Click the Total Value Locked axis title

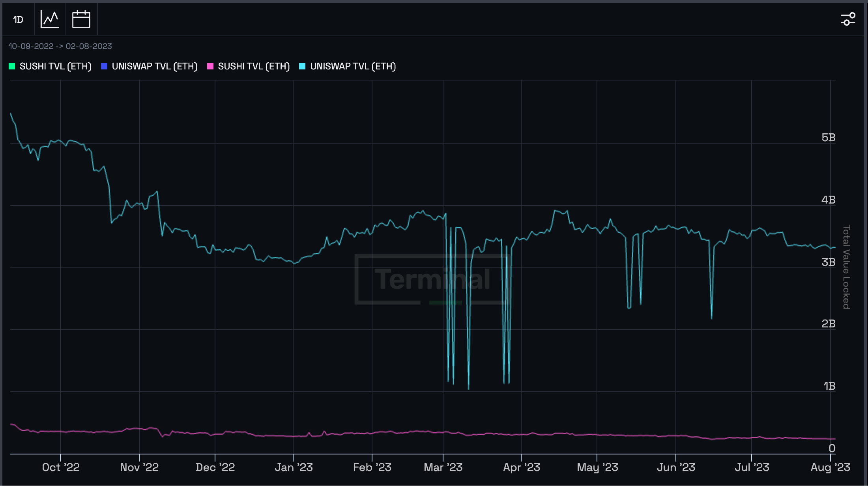click(846, 267)
